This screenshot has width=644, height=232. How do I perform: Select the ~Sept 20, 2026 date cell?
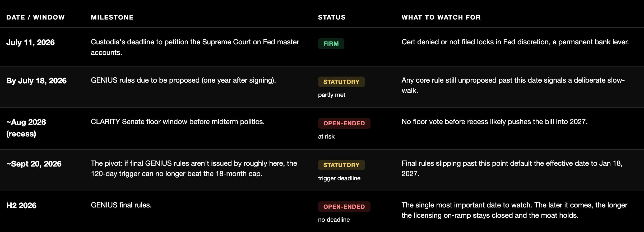point(34,164)
